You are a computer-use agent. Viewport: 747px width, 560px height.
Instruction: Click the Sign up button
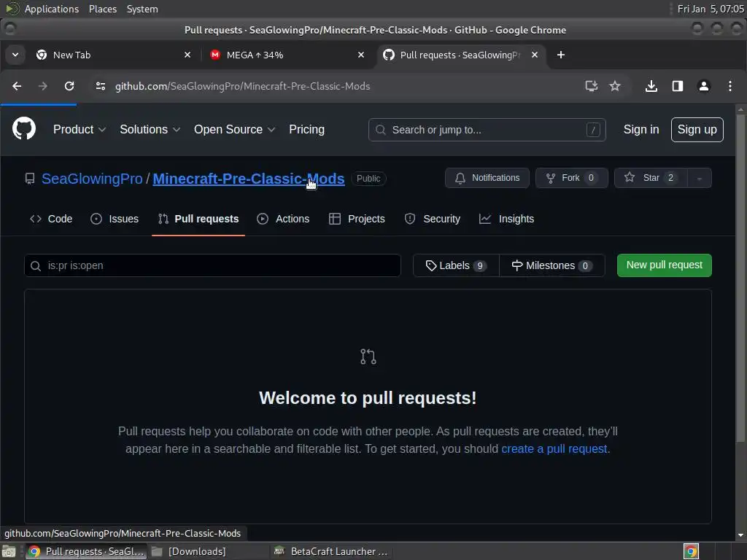(697, 130)
